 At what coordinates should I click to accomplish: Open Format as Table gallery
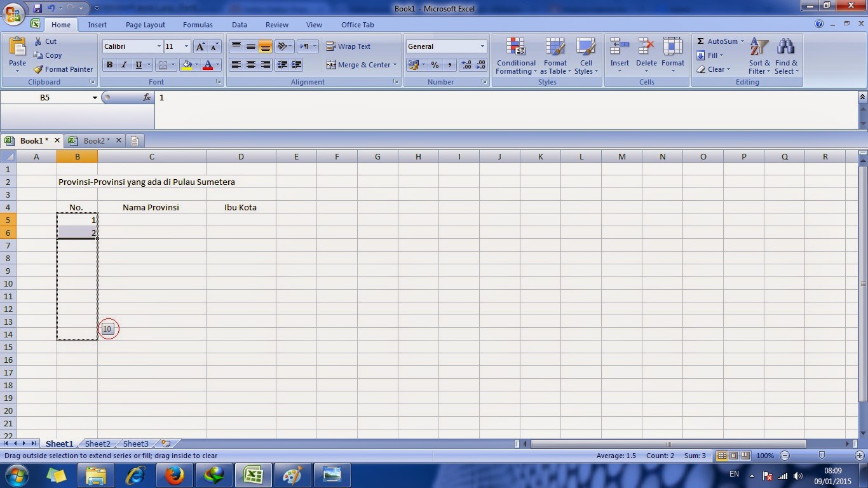pyautogui.click(x=555, y=56)
